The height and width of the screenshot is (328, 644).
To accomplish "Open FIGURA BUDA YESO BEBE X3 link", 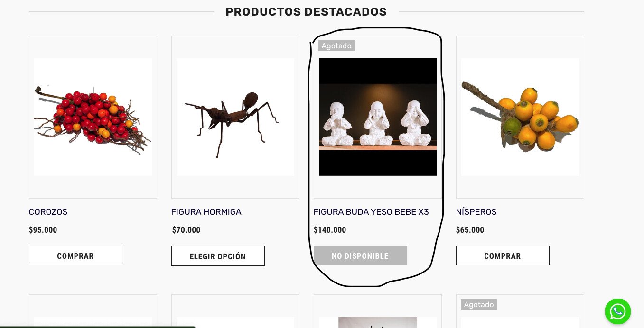I will [x=371, y=212].
